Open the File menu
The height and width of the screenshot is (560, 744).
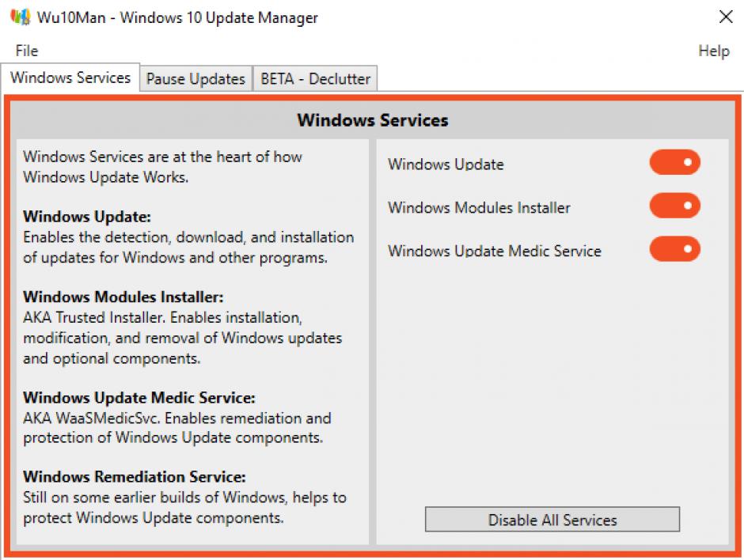[x=26, y=51]
